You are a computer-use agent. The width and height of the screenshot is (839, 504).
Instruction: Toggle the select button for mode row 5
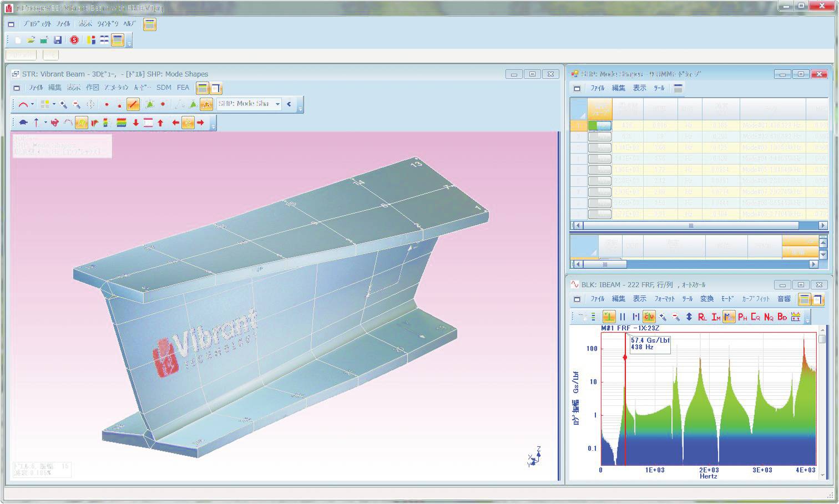click(599, 170)
